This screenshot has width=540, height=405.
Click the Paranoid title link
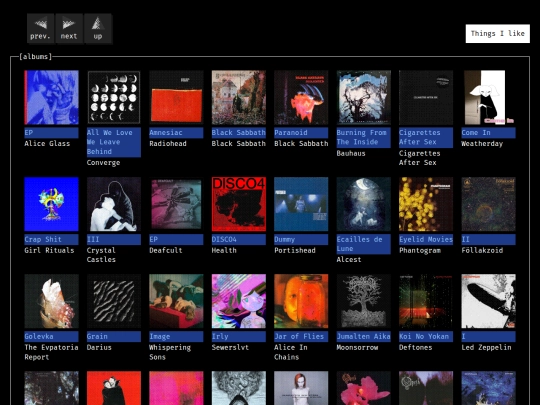pos(301,133)
